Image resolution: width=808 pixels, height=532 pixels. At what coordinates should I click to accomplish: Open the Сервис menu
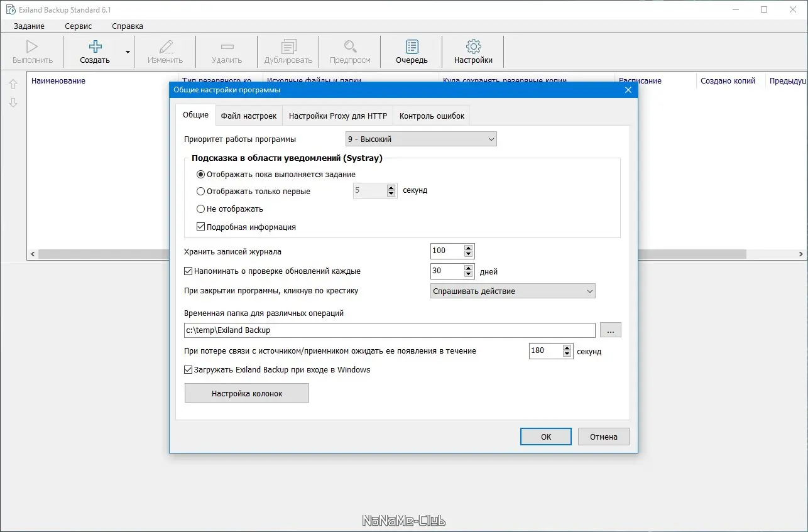[x=79, y=26]
